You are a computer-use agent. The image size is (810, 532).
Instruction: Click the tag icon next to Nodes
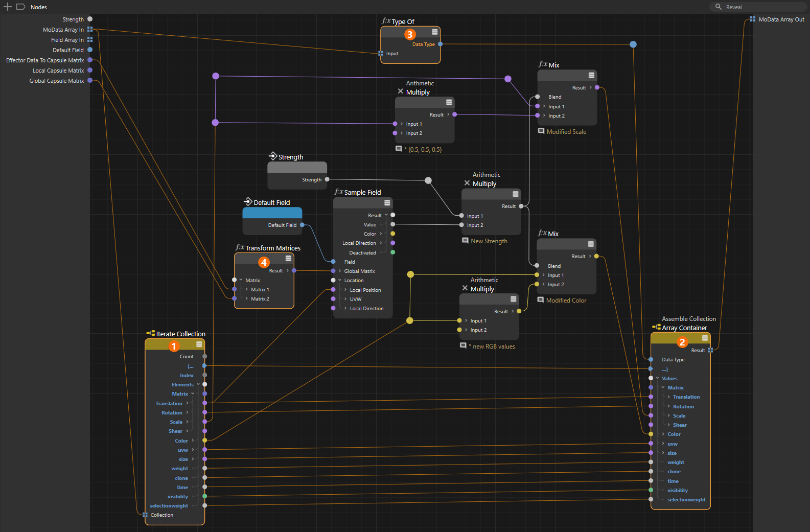tap(21, 7)
